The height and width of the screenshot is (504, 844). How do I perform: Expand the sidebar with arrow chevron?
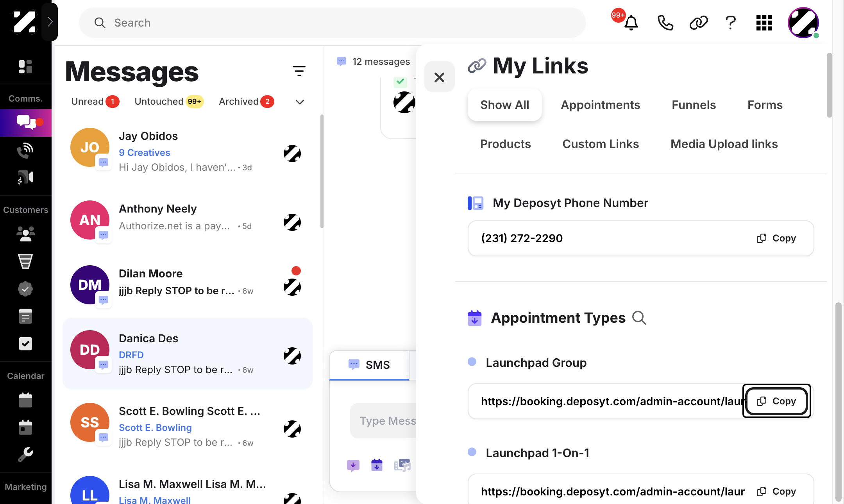50,21
